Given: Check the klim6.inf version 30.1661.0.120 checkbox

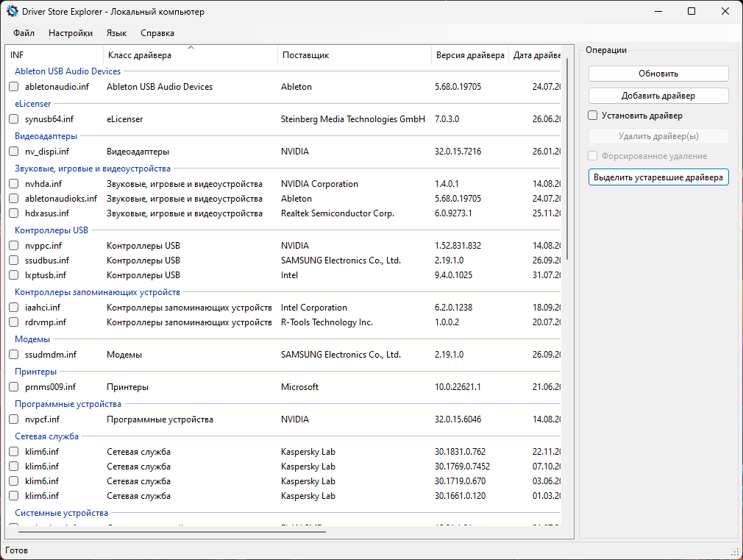Looking at the screenshot, I should point(14,495).
